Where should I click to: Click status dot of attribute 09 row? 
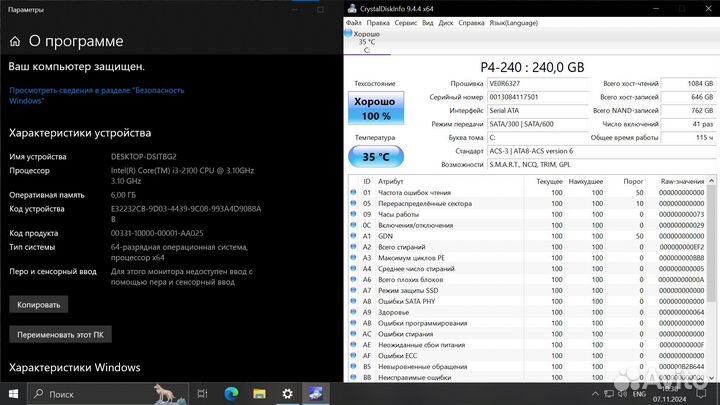353,214
